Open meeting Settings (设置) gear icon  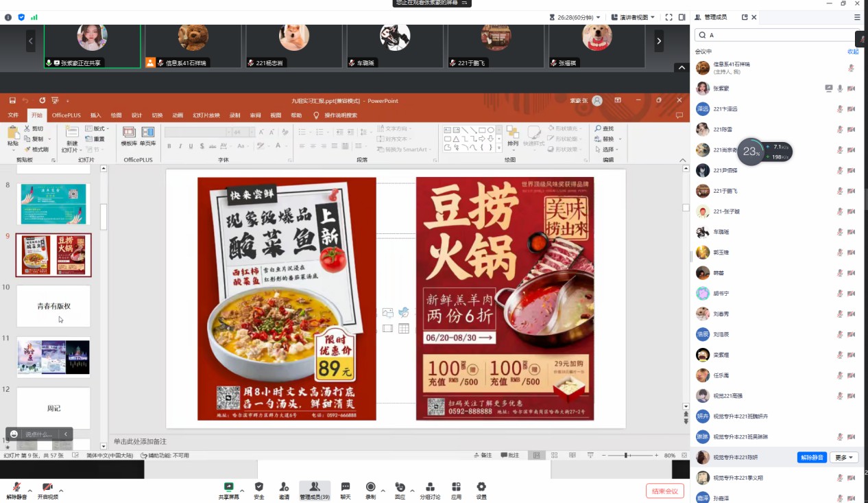click(x=481, y=488)
